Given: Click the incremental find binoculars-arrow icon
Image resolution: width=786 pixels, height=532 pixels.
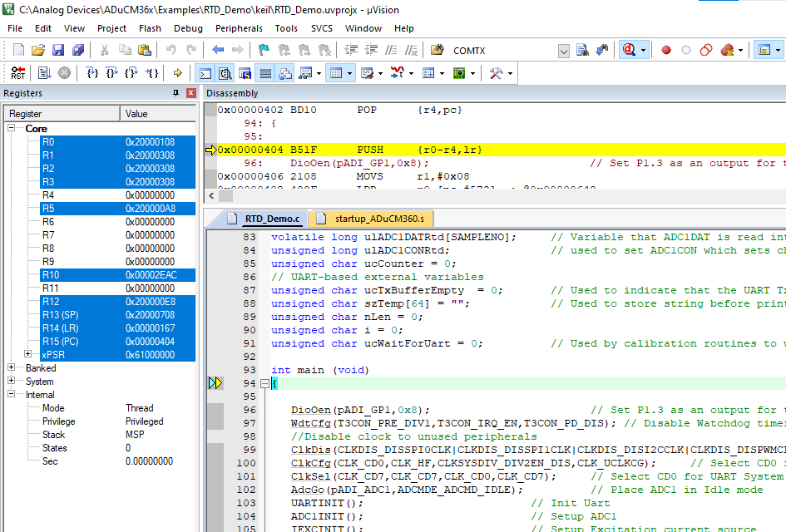Looking at the screenshot, I should coord(602,50).
